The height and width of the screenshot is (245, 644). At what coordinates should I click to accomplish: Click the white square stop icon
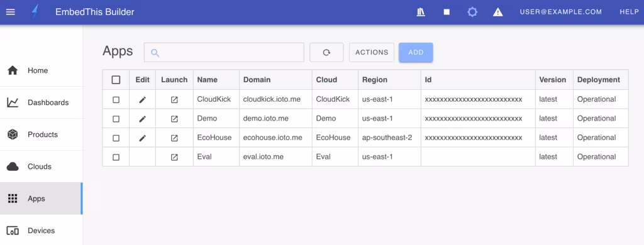[447, 12]
